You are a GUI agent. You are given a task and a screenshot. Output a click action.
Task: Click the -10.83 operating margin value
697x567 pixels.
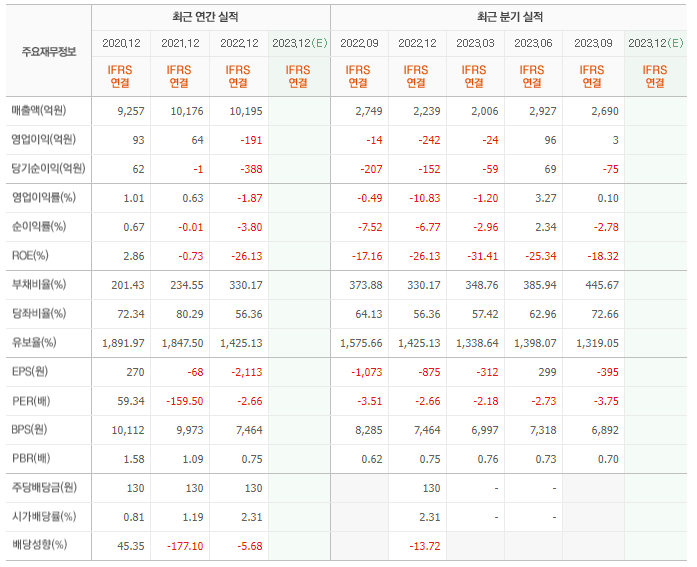pos(425,198)
